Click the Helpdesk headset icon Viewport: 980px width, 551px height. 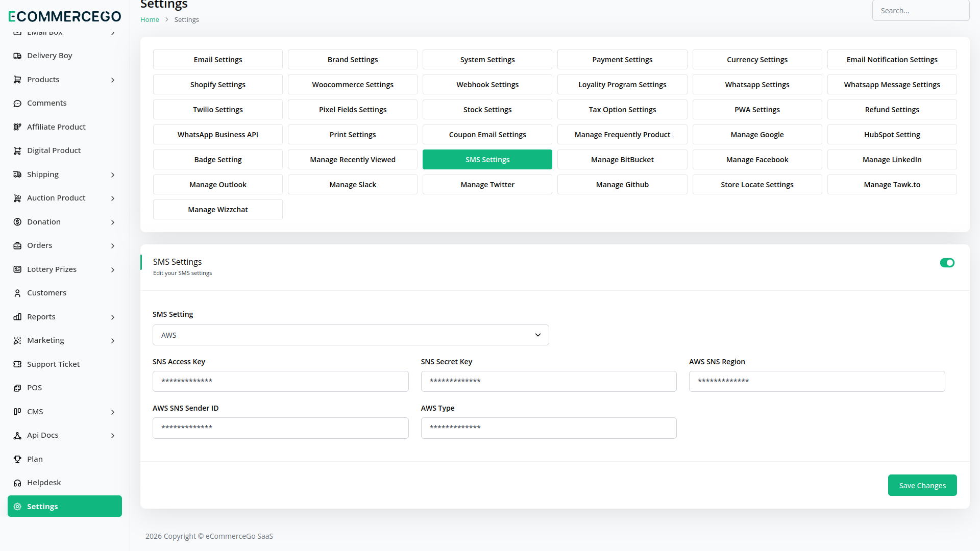tap(17, 483)
